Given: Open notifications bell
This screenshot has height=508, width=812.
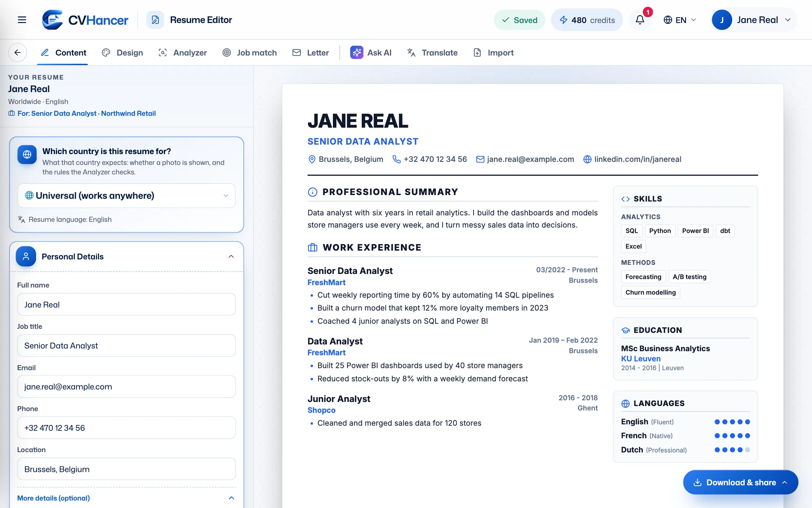Looking at the screenshot, I should [x=640, y=20].
